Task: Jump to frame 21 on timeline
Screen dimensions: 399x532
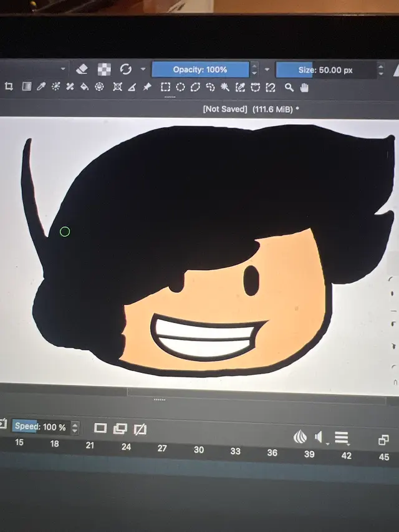Action: pos(90,445)
